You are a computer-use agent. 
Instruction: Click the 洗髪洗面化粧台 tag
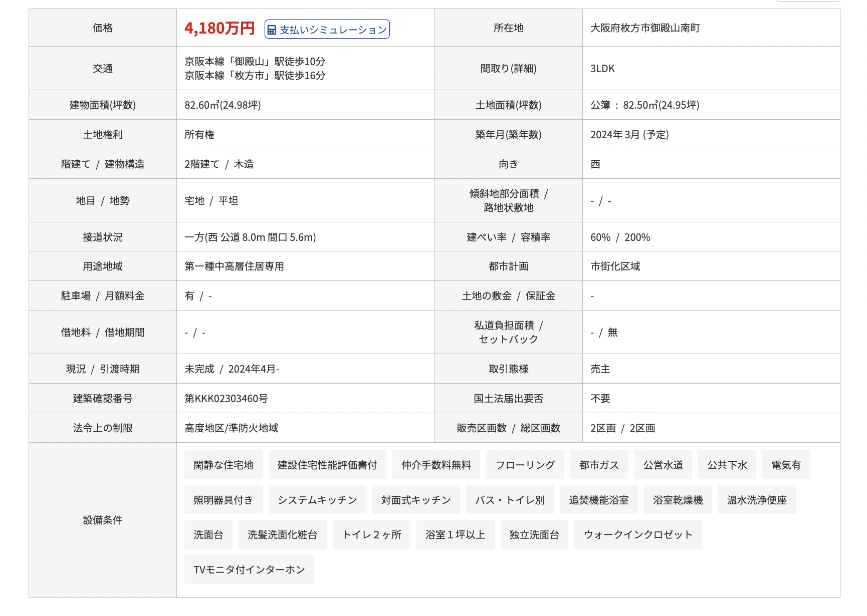coord(282,534)
